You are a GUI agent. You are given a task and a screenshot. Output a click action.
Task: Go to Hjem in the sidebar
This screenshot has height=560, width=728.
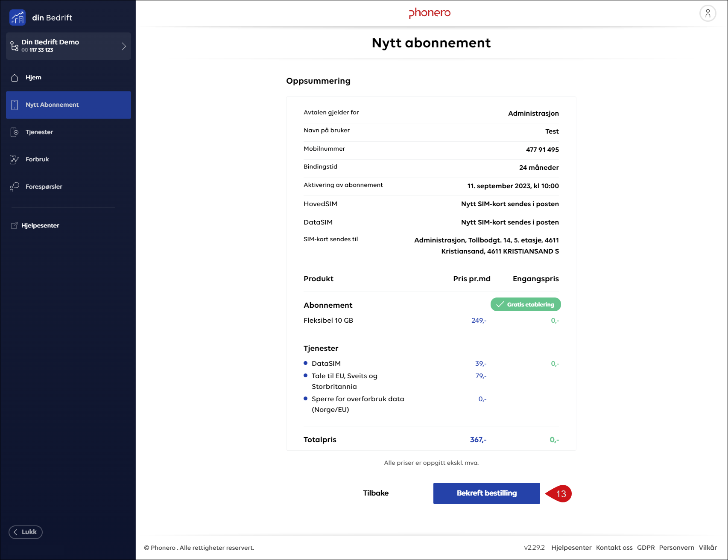(x=68, y=78)
